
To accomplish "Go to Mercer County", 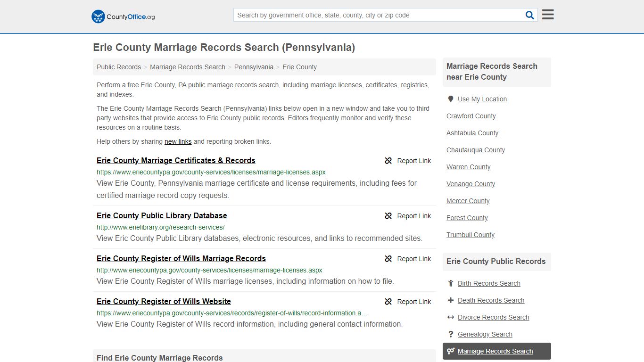I will 468,201.
